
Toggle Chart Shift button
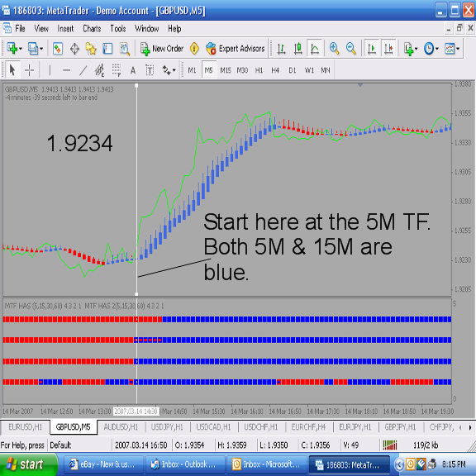388,49
